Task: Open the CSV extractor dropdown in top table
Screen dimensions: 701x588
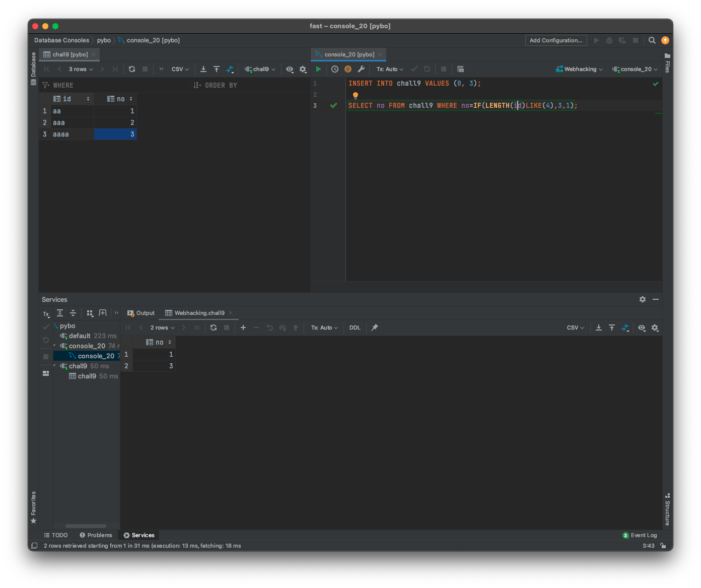Action: coord(180,69)
